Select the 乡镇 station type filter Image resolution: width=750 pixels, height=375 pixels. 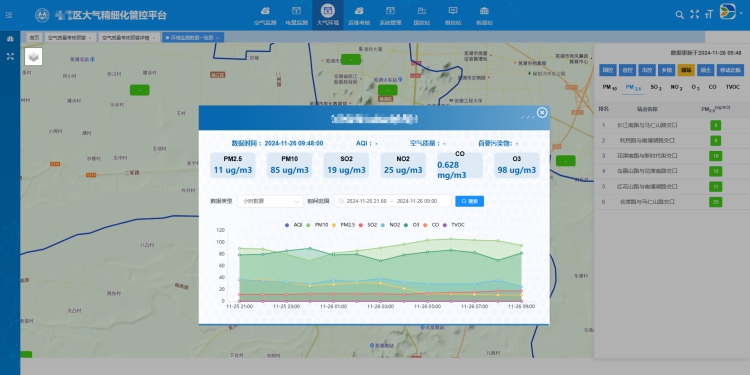(x=666, y=70)
